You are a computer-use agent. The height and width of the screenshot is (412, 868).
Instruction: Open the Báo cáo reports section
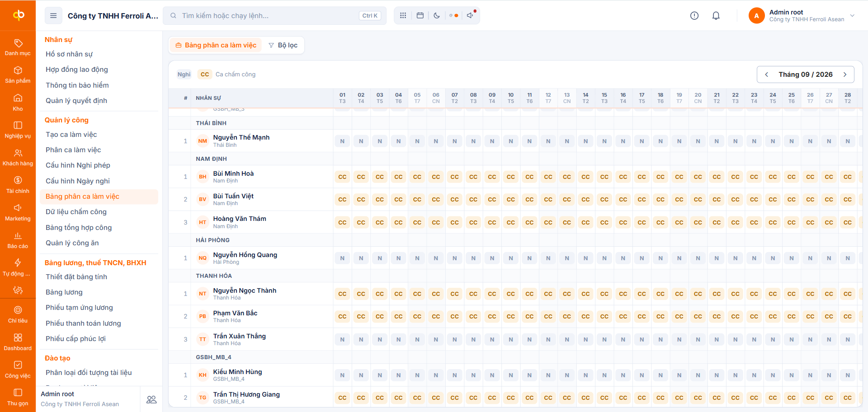point(18,240)
